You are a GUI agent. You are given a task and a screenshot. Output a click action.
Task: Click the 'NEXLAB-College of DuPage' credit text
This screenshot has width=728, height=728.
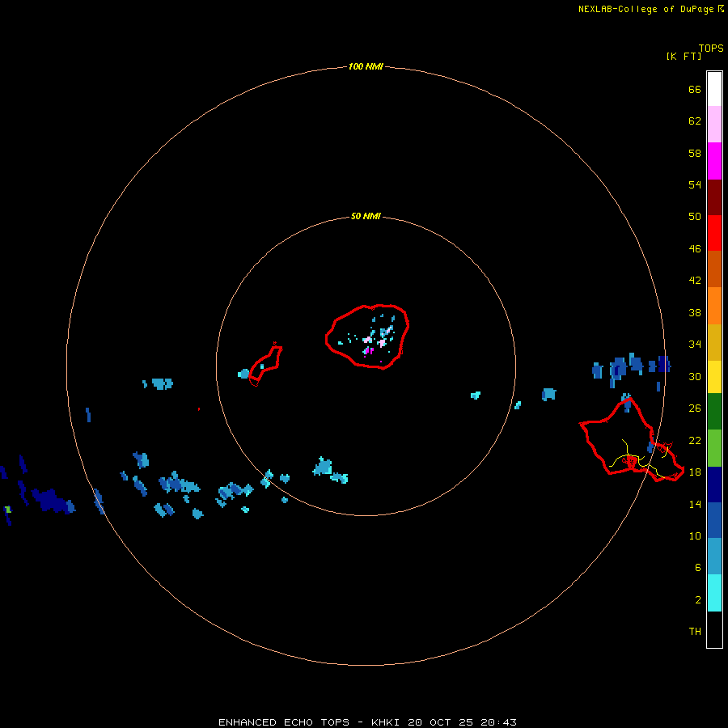645,9
